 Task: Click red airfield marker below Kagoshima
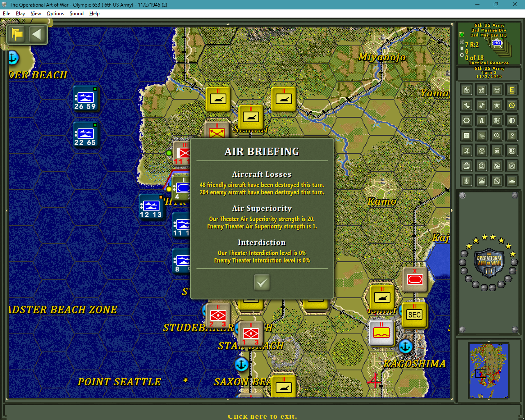click(374, 381)
